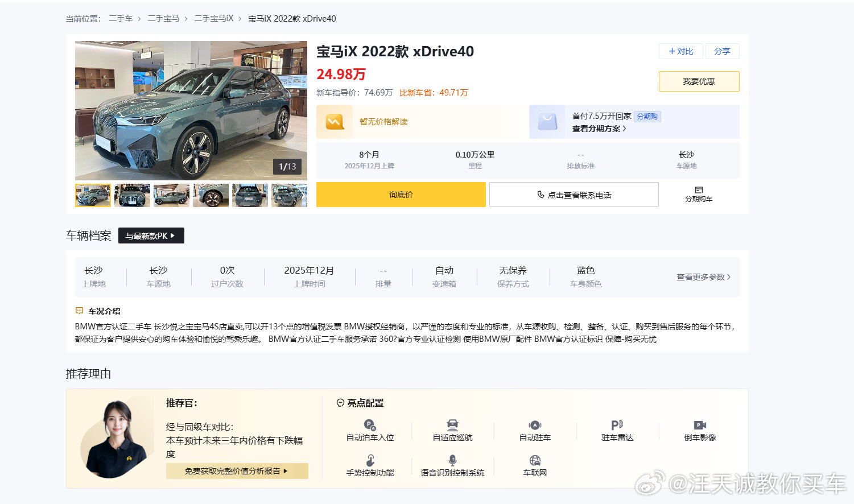The width and height of the screenshot is (854, 504).
Task: Click the page title 宝马iX 2022款 xDrive40
Action: [395, 51]
